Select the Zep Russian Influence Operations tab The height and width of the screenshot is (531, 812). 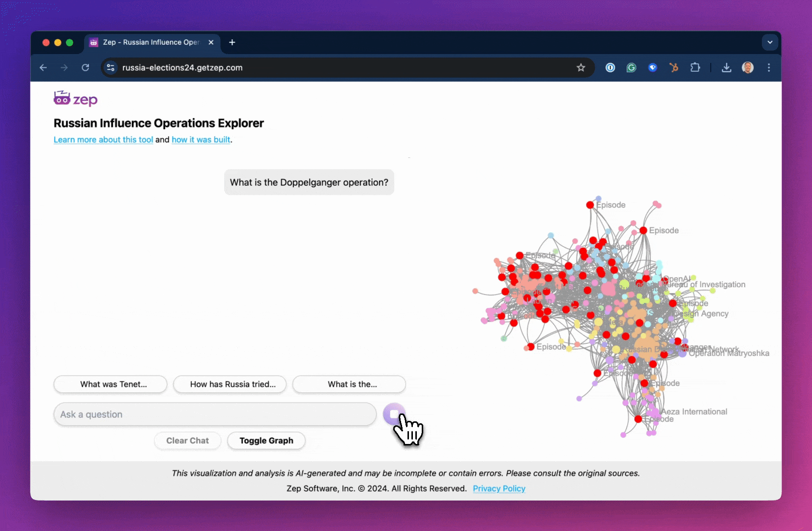click(x=147, y=42)
